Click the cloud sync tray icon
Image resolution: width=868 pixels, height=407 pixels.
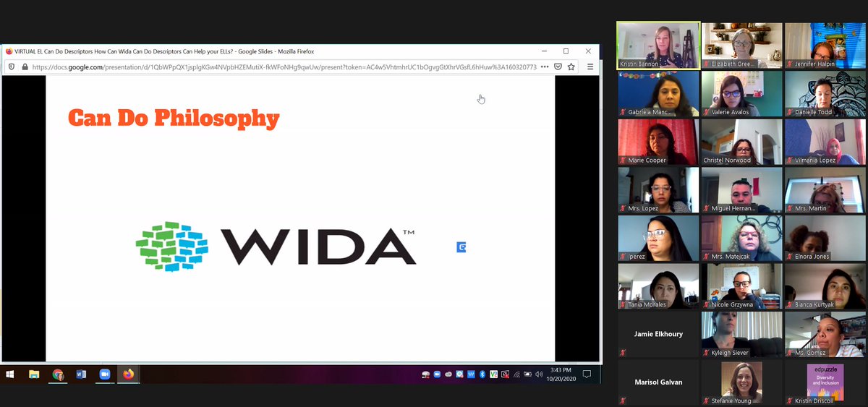[x=448, y=374]
